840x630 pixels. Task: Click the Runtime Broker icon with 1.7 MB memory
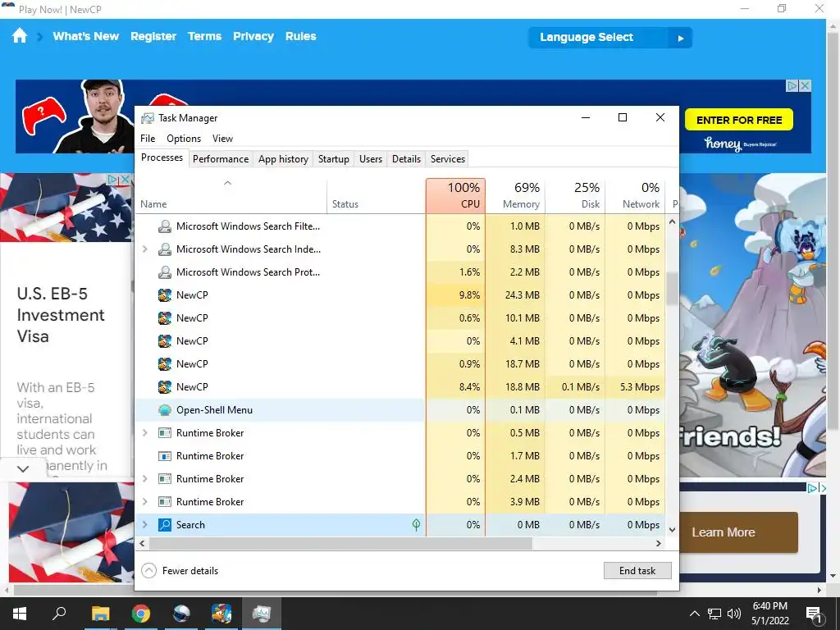click(x=164, y=456)
